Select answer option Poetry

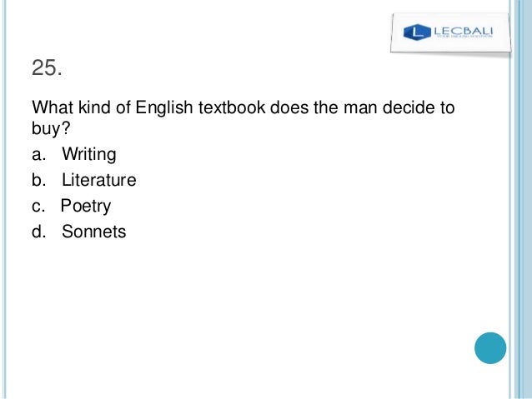coord(86,206)
